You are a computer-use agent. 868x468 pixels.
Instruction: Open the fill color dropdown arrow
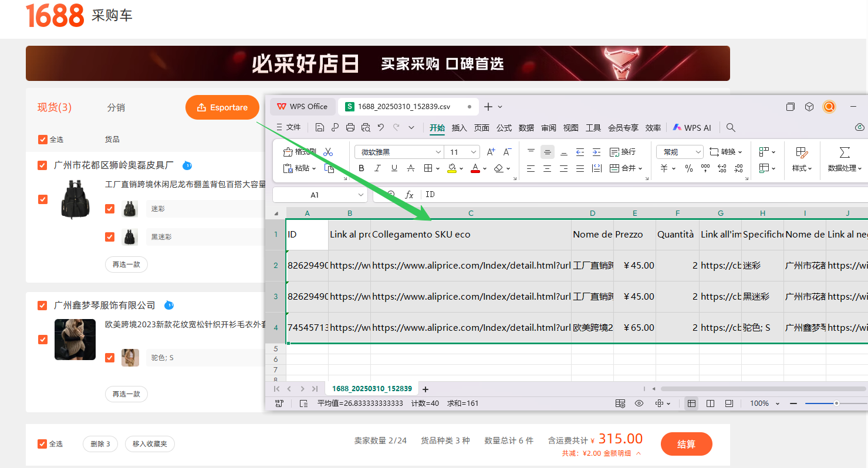point(461,169)
